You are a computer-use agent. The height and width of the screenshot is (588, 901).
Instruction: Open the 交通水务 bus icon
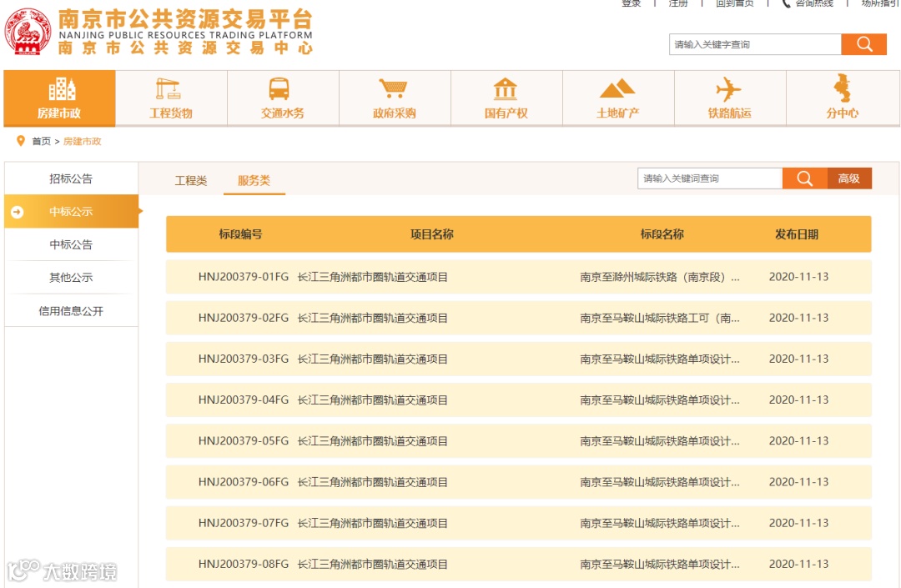[x=279, y=89]
